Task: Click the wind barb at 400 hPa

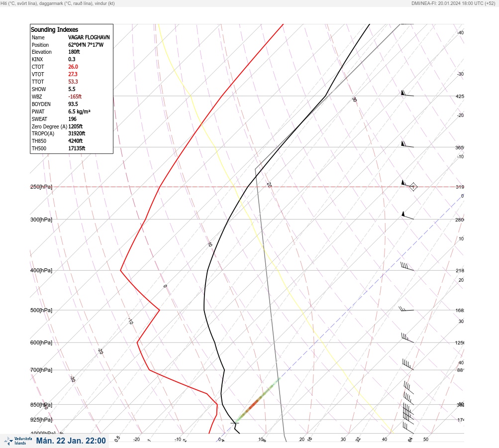Action: pyautogui.click(x=407, y=266)
